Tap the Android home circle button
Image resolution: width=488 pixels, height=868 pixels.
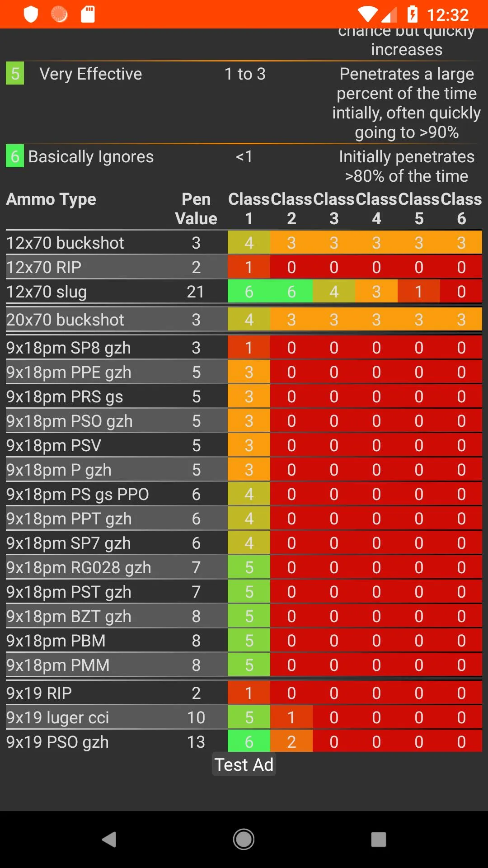244,840
